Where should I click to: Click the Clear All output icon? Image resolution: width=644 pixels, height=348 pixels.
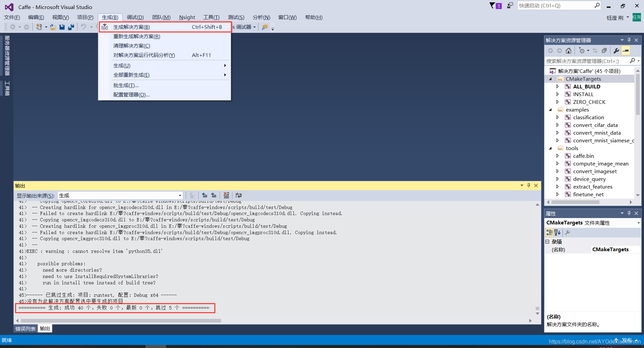coord(226,195)
